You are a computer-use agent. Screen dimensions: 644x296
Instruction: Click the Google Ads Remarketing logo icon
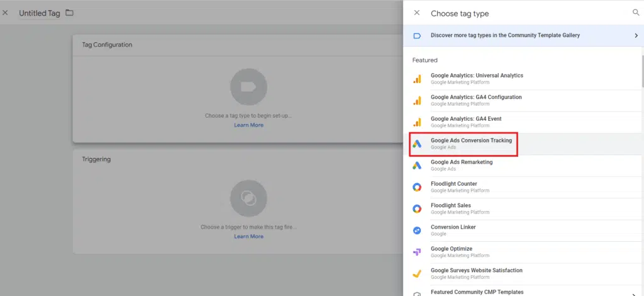pyautogui.click(x=416, y=165)
